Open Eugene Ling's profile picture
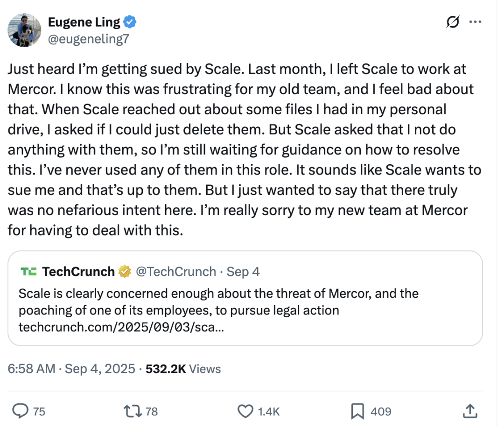Image resolution: width=504 pixels, height=426 pixels. click(24, 30)
